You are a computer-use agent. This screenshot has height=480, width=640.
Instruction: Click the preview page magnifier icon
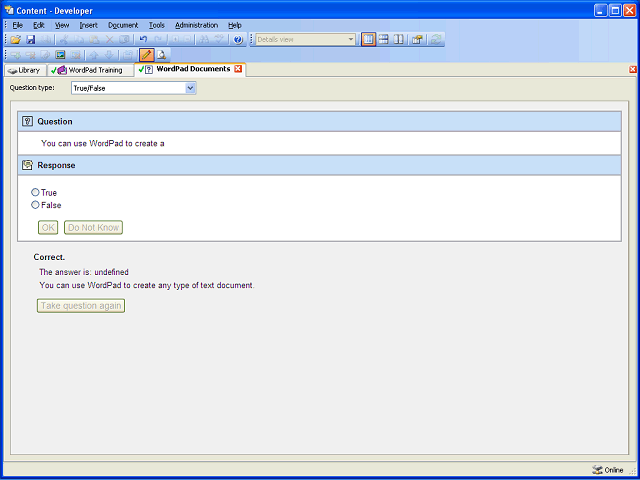point(162,55)
